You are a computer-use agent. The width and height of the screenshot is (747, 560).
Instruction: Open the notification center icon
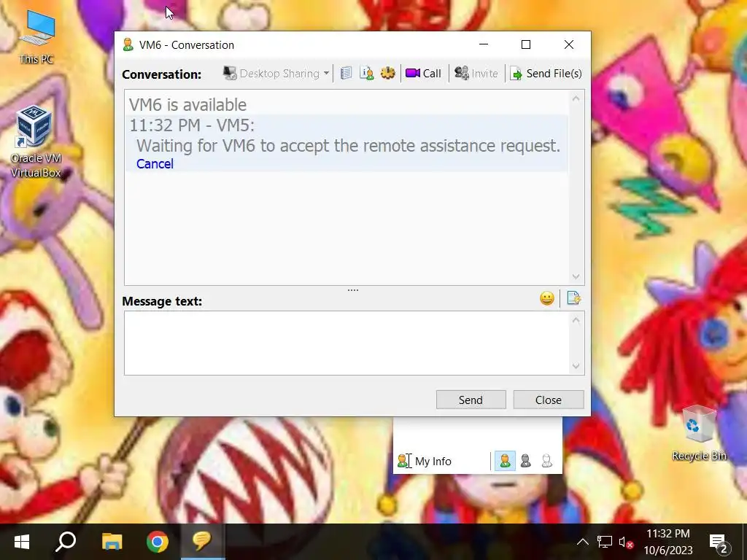719,542
